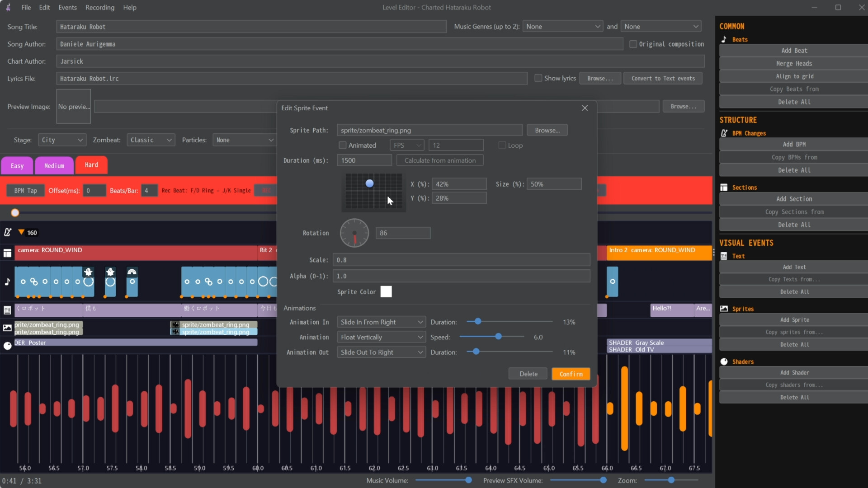Click the BPM Tap button

coord(25,191)
